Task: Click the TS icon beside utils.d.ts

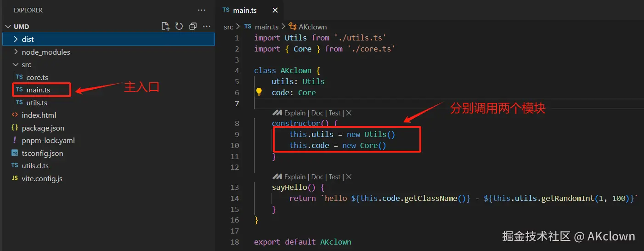Action: [x=15, y=165]
